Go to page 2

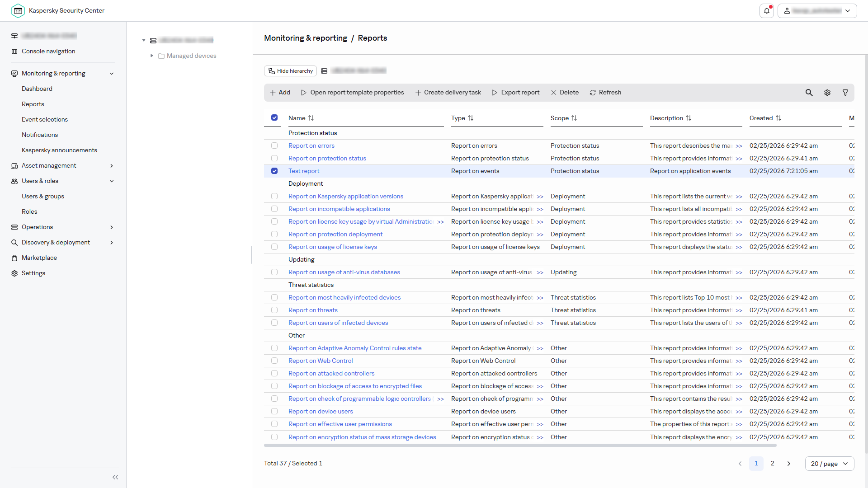coord(773,464)
